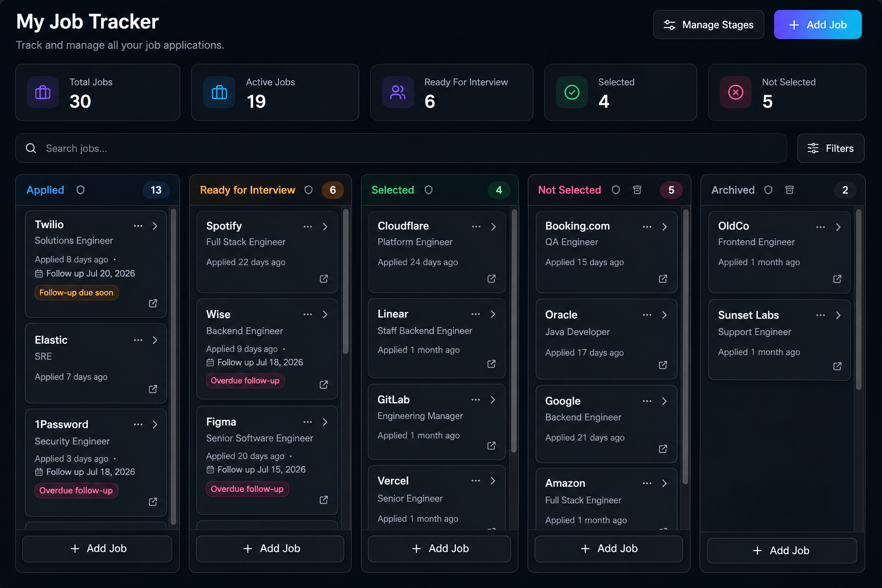882x588 pixels.
Task: Click the top-right Add Job button
Action: click(818, 25)
